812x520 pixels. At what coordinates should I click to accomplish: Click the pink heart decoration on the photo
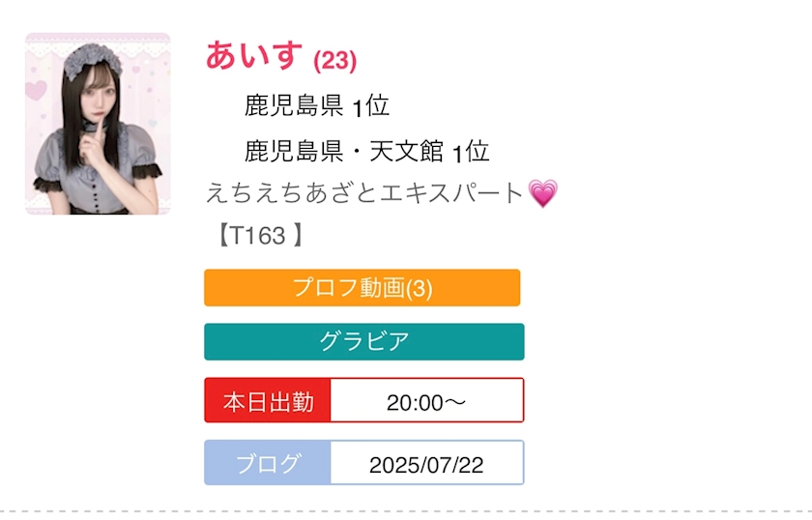pyautogui.click(x=36, y=93)
